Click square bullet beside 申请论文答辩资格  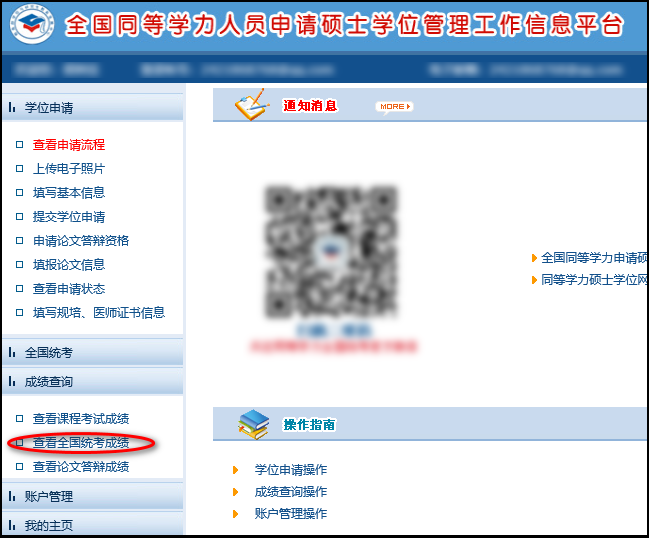point(19,240)
